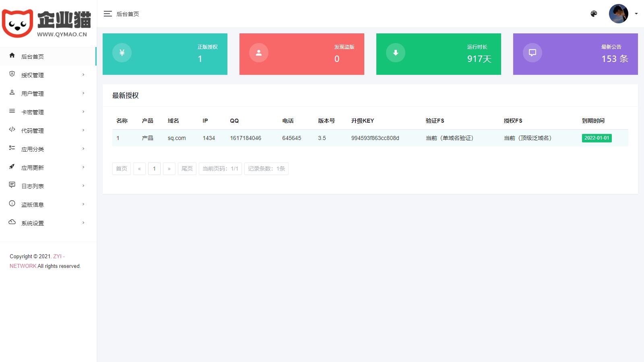Click the upgrade key 994593f863cc808d
Image resolution: width=644 pixels, height=362 pixels.
(375, 138)
